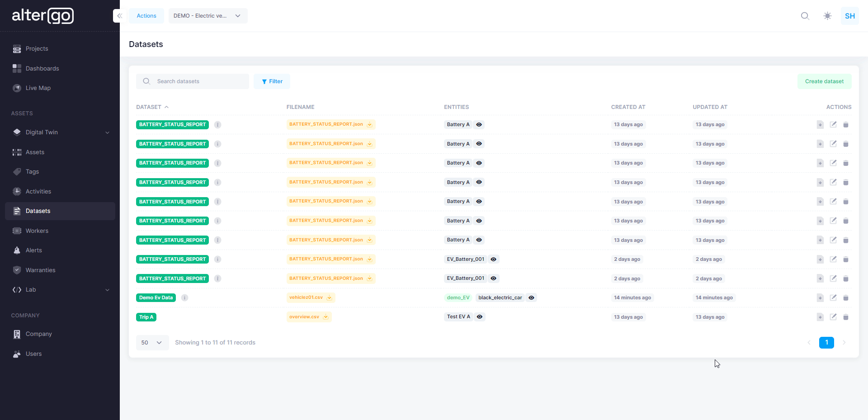Focus the Search datasets input field
Image resolution: width=868 pixels, height=420 pixels.
point(199,81)
